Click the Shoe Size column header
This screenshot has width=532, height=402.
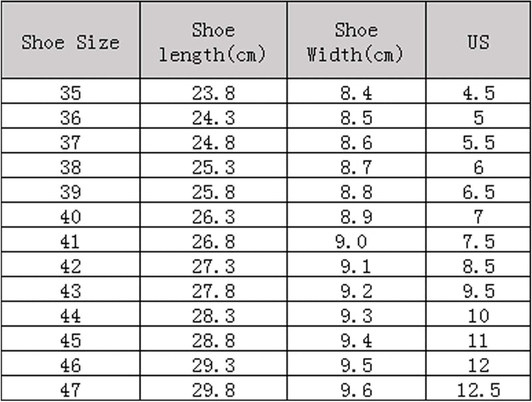(x=70, y=42)
